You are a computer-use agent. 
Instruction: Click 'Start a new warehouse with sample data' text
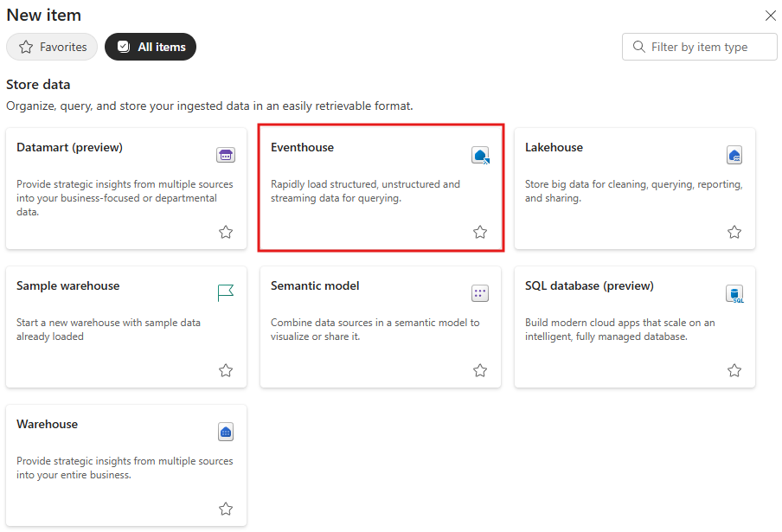point(108,330)
